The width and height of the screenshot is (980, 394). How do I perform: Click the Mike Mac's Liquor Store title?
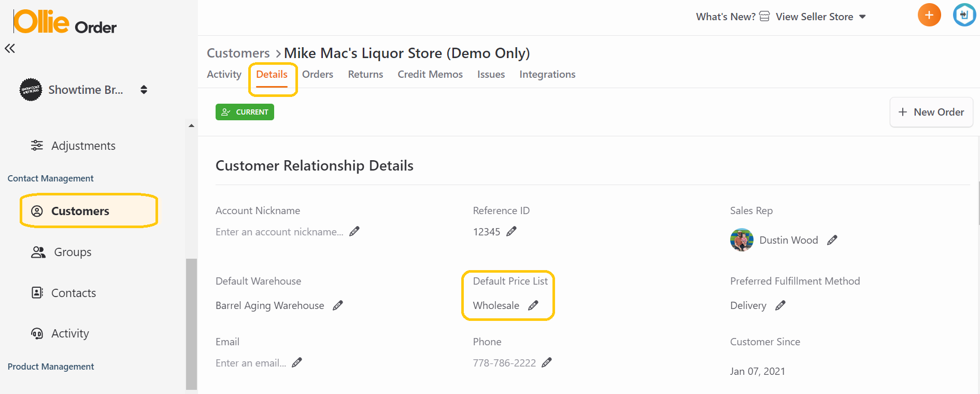[407, 53]
